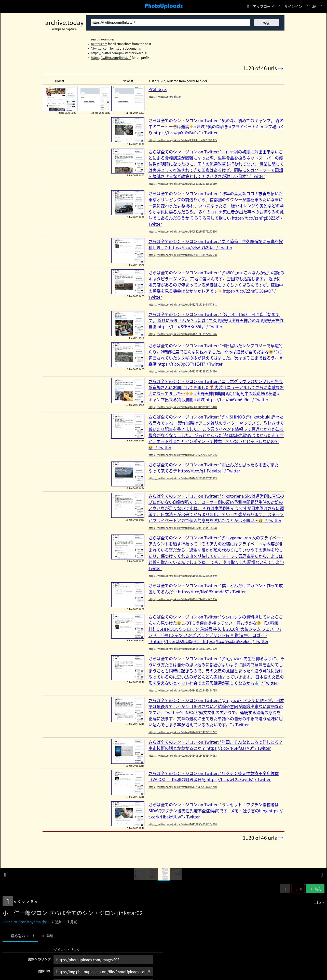Open the コラボグラウラ sample tweet link
The height and width of the screenshot is (980, 327).
pos(216,391)
